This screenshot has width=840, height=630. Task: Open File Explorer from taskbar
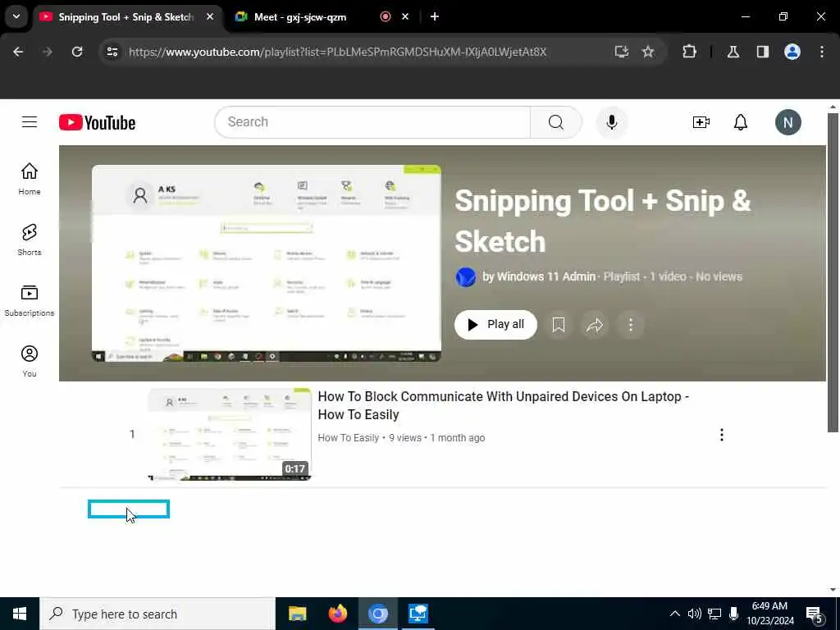click(297, 614)
